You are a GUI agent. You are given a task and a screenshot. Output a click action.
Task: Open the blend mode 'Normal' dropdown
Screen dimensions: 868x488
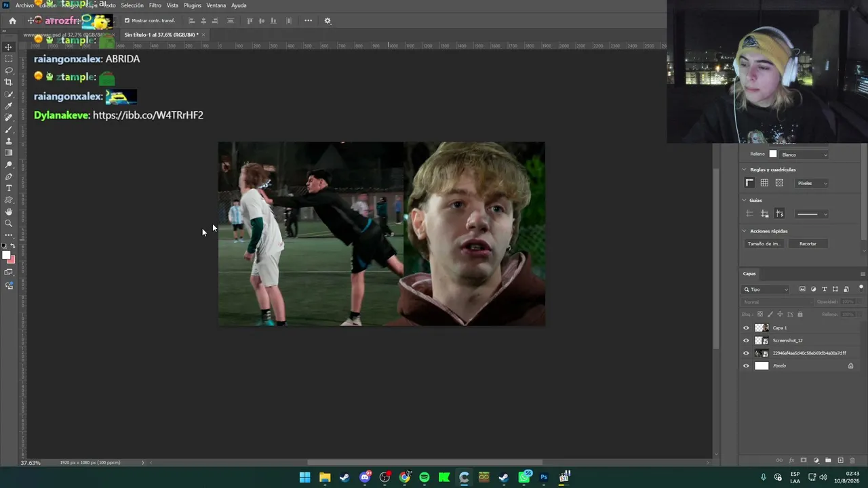pos(777,302)
